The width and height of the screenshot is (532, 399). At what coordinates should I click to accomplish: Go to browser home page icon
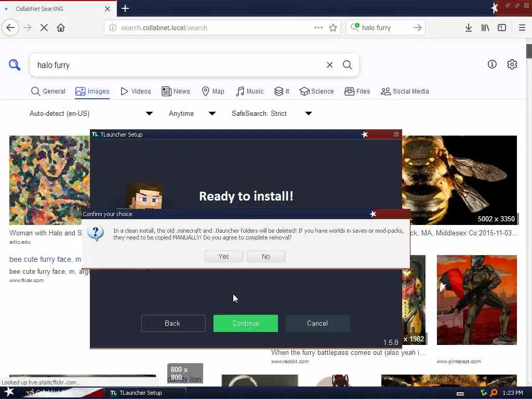61,28
